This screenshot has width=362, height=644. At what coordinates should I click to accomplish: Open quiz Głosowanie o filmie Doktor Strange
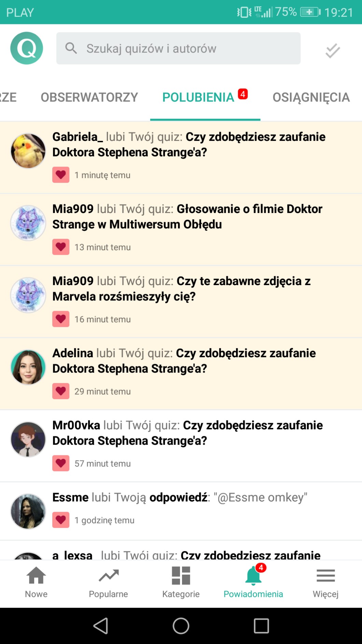pos(187,216)
